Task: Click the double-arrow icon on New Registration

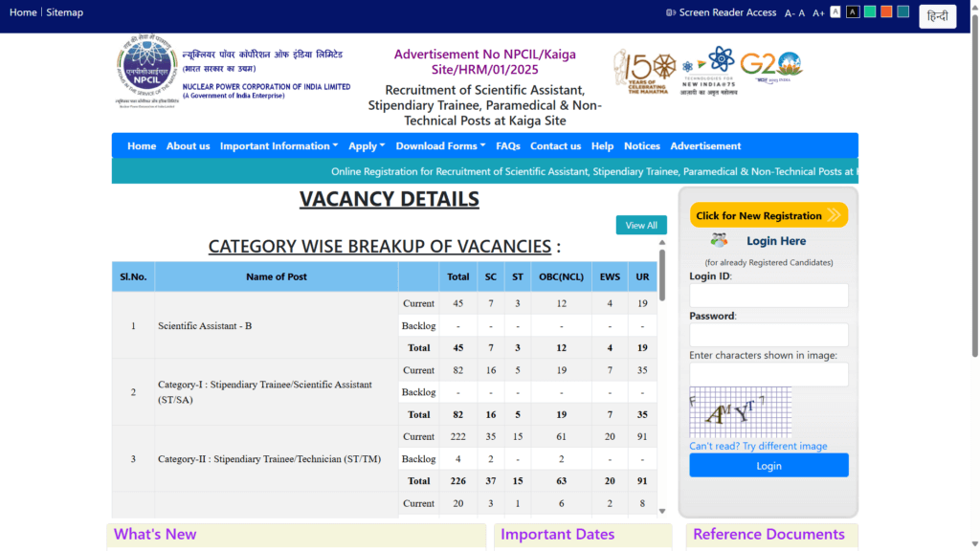Action: [x=834, y=215]
